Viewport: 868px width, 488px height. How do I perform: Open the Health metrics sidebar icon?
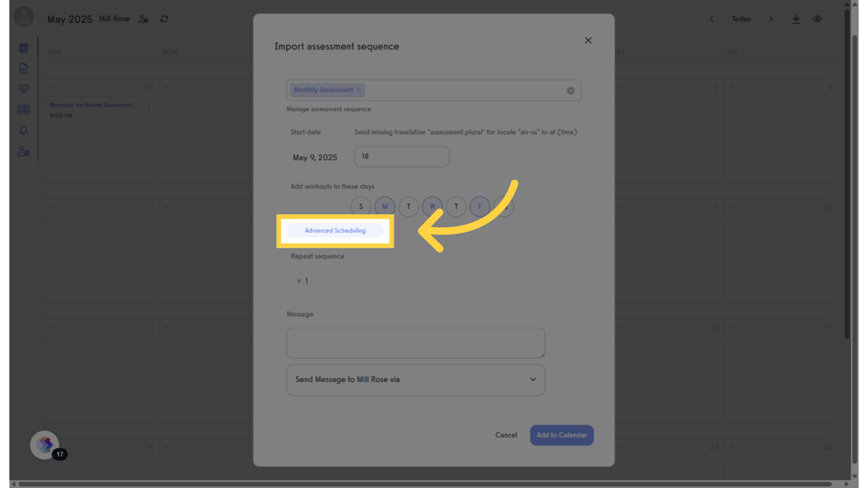(24, 89)
